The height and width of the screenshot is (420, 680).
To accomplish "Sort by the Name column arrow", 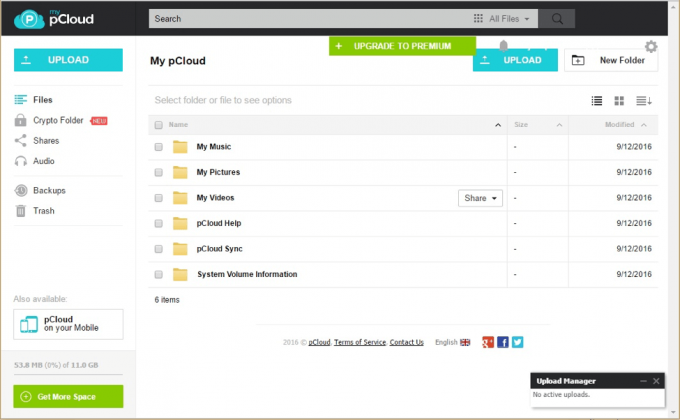I will click(498, 125).
